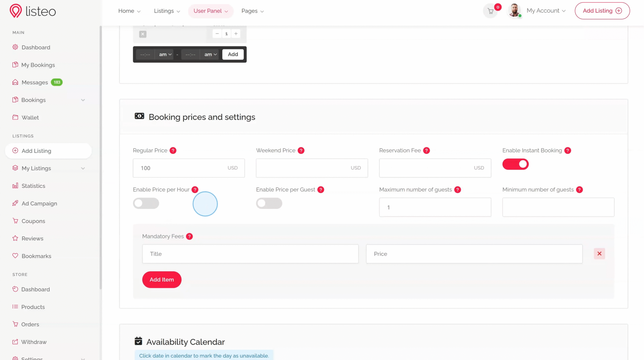The image size is (644, 360).
Task: Click the plus stepper in time slot
Action: (x=236, y=34)
